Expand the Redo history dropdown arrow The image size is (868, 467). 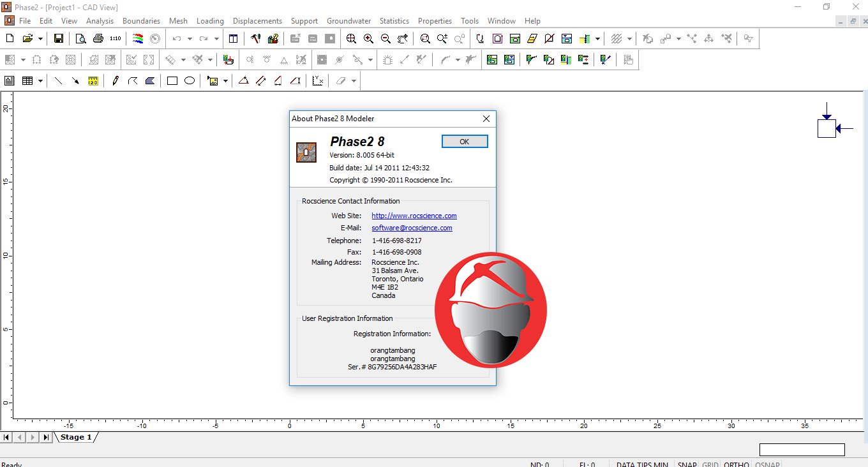(x=216, y=39)
